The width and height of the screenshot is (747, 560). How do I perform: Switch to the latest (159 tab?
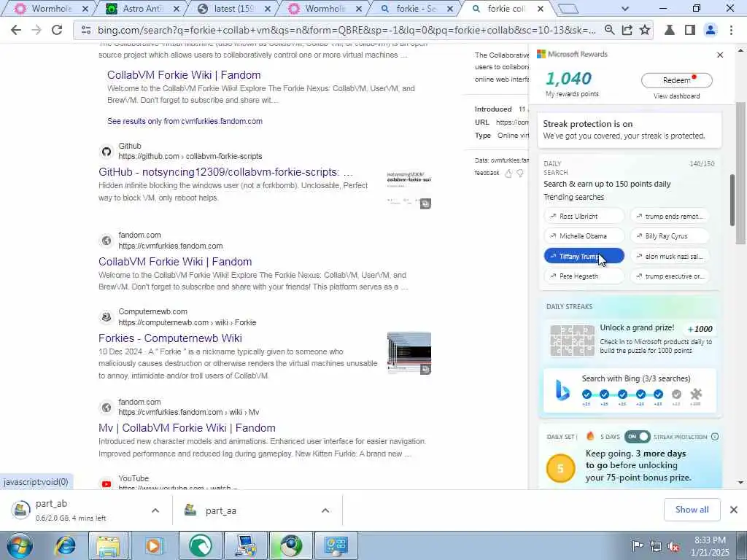233,9
